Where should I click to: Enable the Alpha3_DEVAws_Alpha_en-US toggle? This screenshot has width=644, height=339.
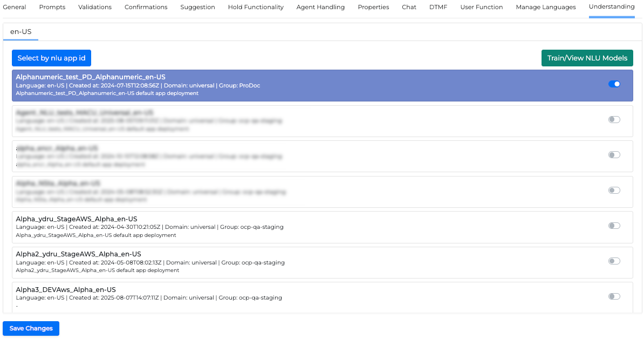[x=614, y=296]
